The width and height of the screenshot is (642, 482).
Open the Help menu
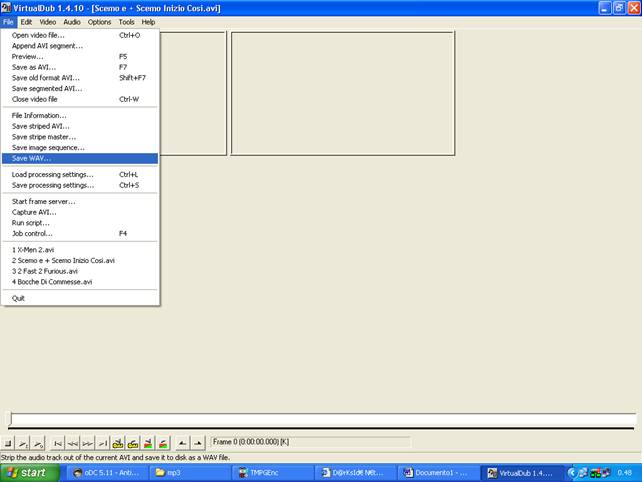click(x=148, y=22)
